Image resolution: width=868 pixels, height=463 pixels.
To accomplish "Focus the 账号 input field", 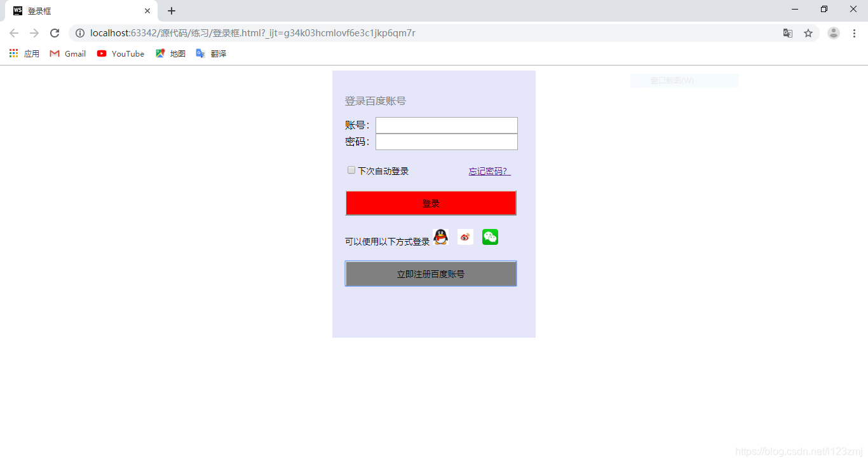I will [447, 125].
